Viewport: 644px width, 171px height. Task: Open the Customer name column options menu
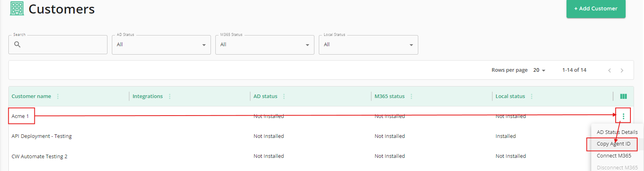[x=58, y=96]
